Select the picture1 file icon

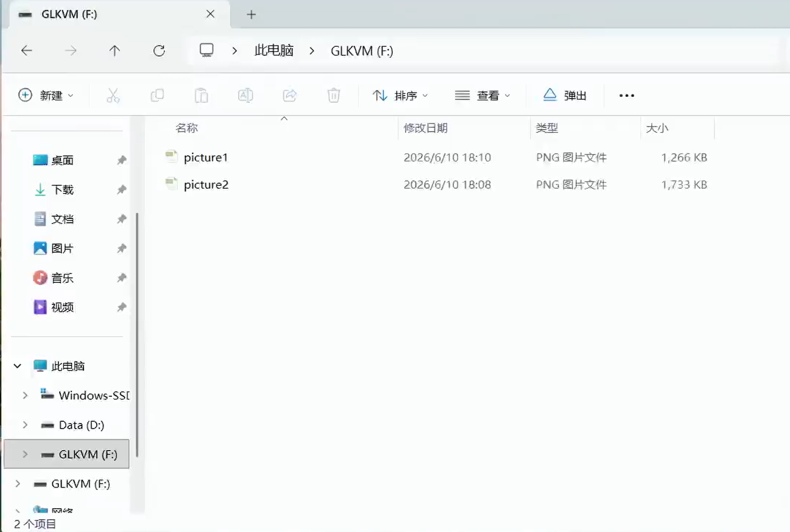(171, 156)
